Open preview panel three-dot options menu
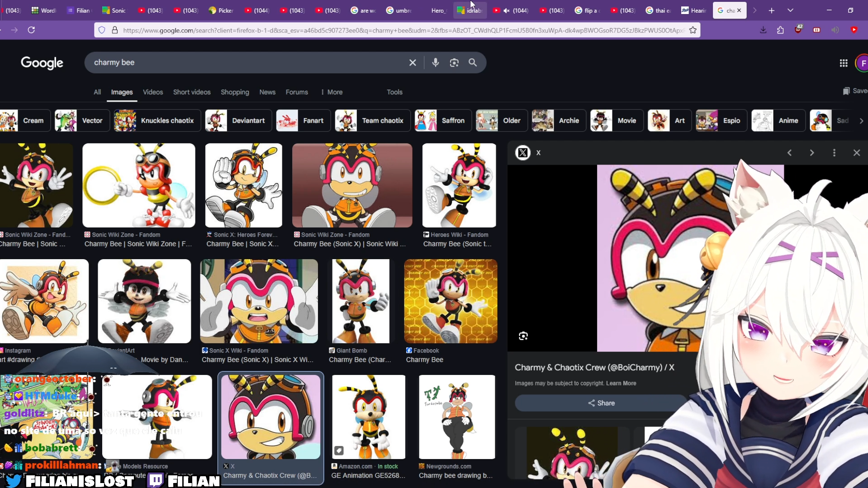The width and height of the screenshot is (868, 488). (834, 153)
